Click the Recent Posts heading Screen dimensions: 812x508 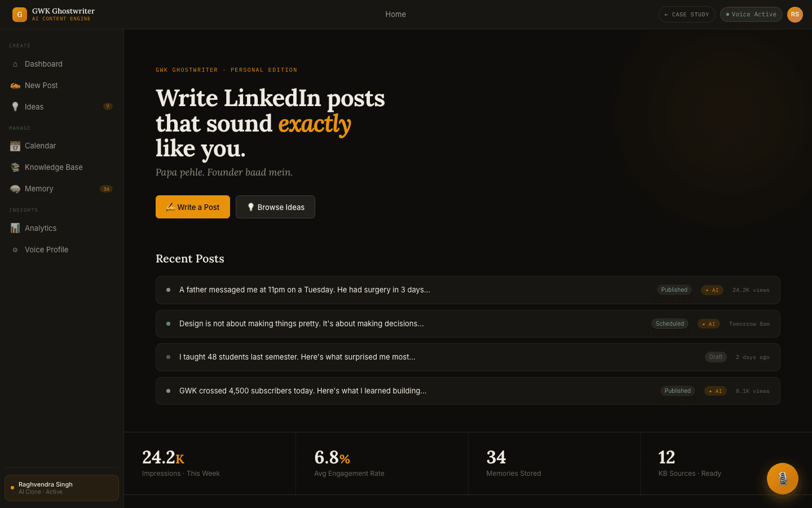(x=190, y=259)
